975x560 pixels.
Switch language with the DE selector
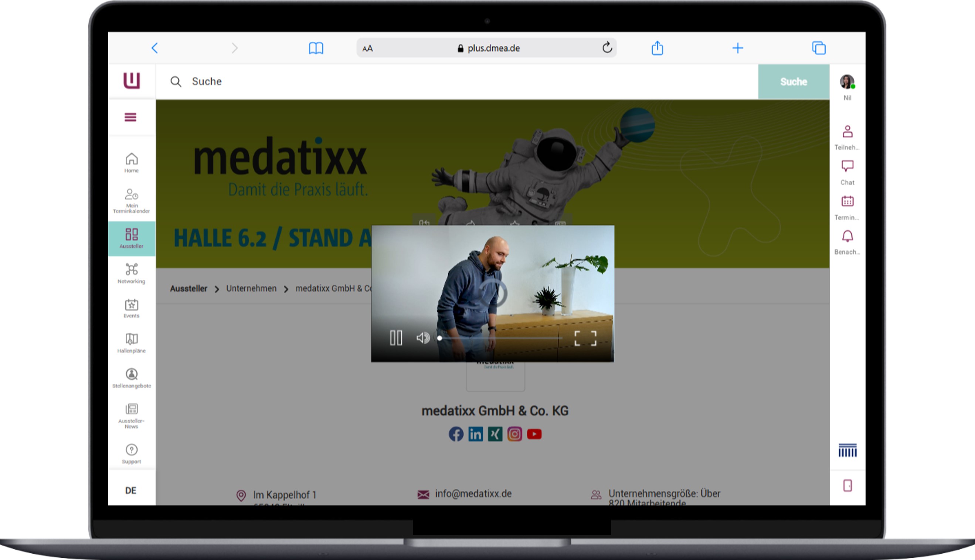coord(131,491)
